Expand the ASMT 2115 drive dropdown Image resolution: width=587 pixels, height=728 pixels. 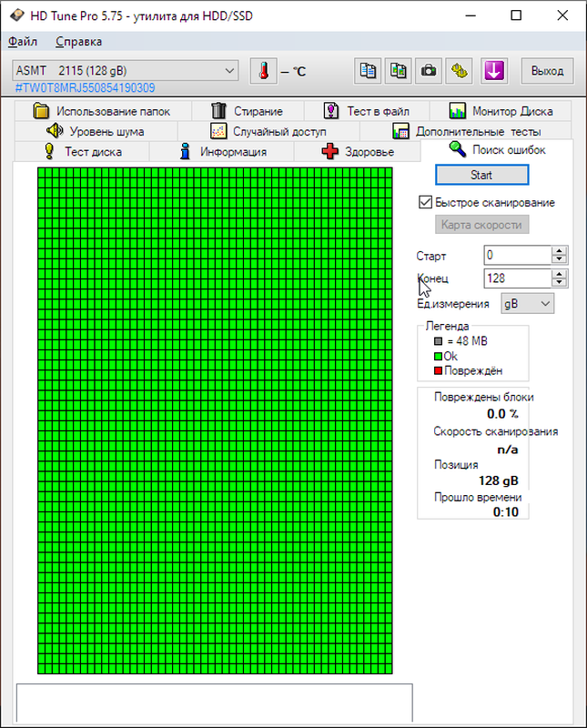click(228, 71)
